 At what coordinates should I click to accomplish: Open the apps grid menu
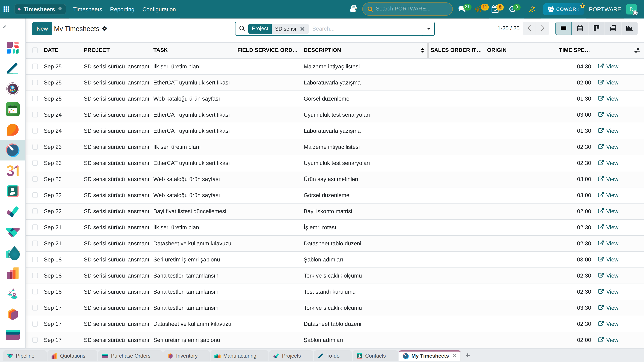click(x=6, y=9)
